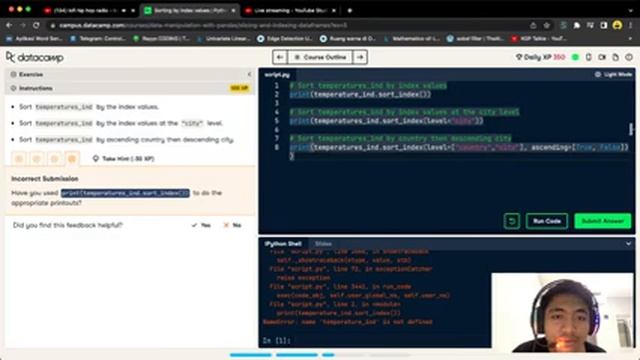The image size is (640, 360).
Task: Click the DataCamp logo
Action: pyautogui.click(x=35, y=58)
